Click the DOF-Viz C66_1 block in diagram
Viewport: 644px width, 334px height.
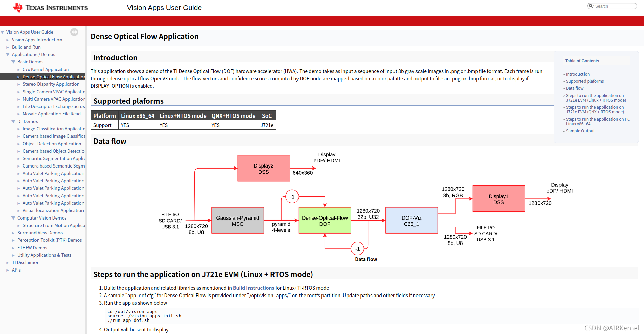411,221
